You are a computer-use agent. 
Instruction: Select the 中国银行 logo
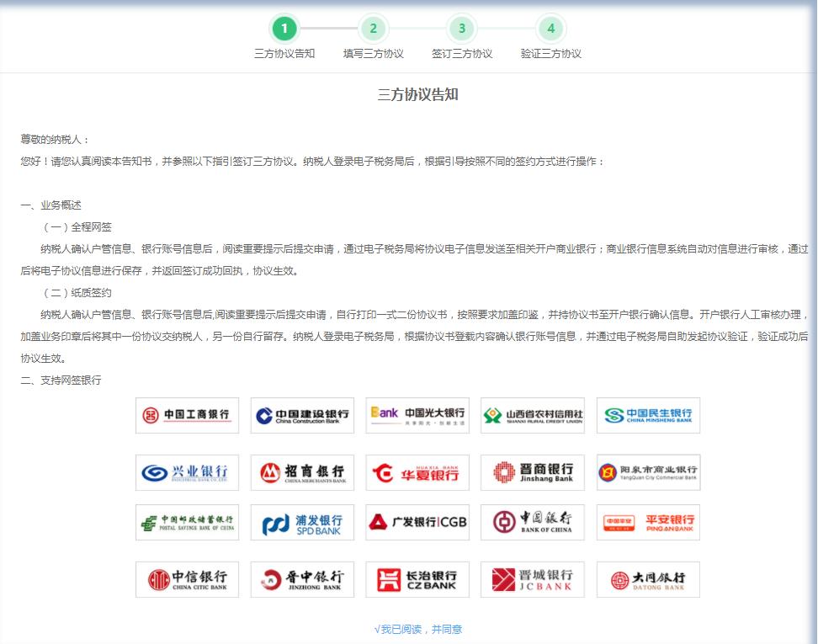tap(532, 522)
